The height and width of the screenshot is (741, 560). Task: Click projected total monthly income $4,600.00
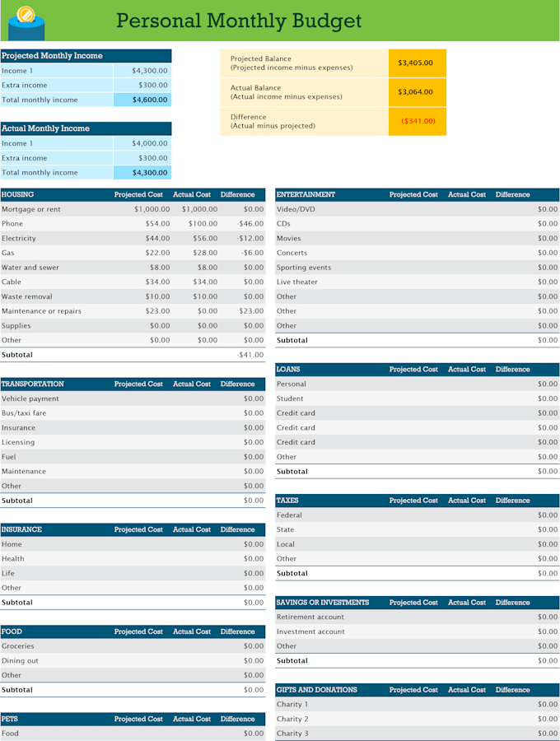[x=149, y=100]
